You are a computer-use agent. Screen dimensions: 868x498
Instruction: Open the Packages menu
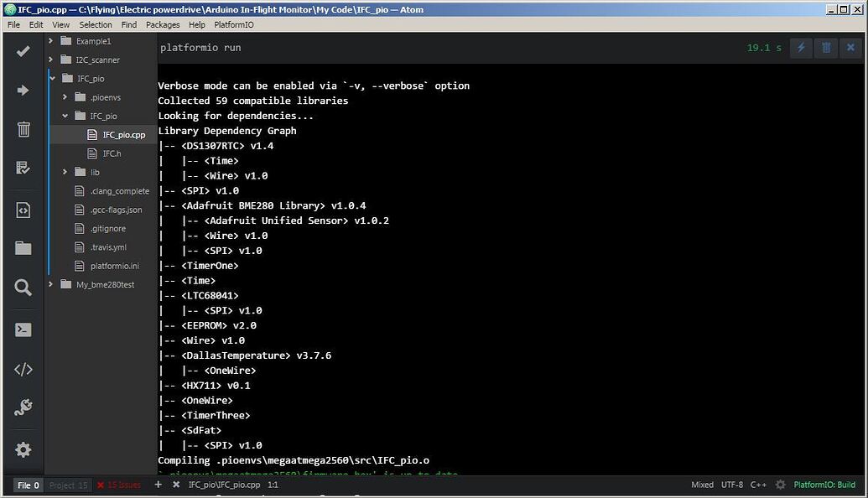coord(163,25)
